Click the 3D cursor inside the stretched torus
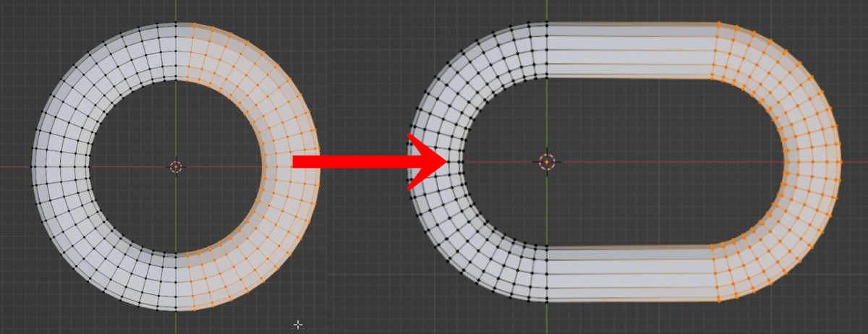The image size is (868, 334). (547, 162)
